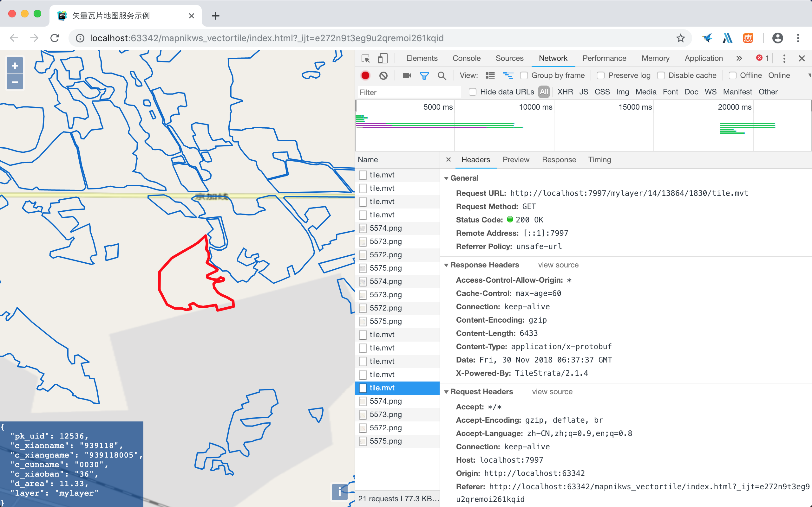
Task: Open the Preview tab of the request
Action: [516, 160]
